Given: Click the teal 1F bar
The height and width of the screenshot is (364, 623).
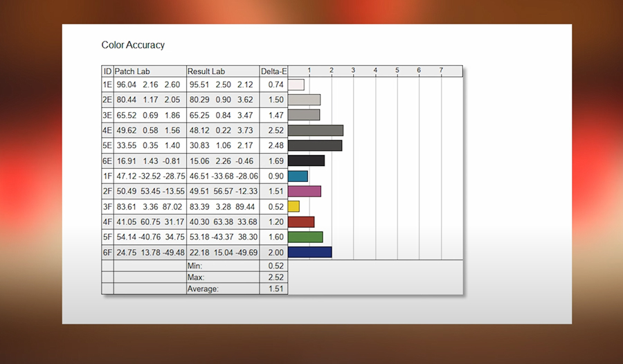Looking at the screenshot, I should (298, 176).
